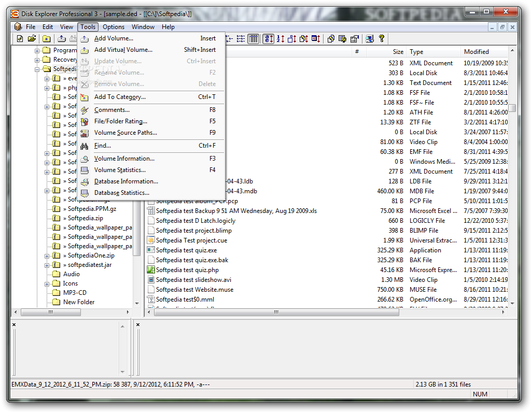
Task: Open Database Information... menu entry
Action: [x=151, y=181]
